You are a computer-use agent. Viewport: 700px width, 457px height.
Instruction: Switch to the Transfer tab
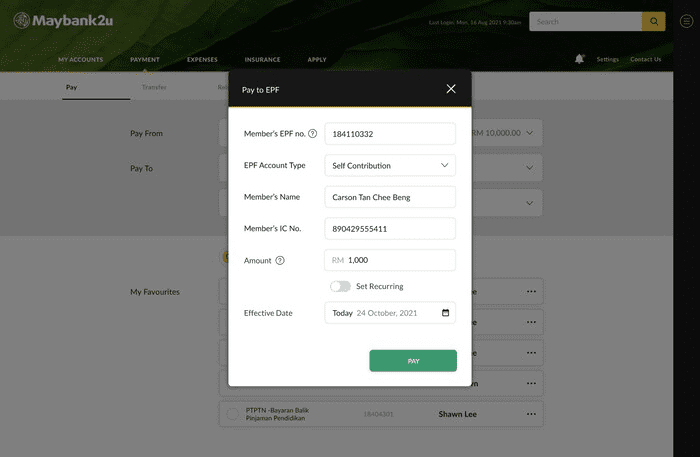154,88
